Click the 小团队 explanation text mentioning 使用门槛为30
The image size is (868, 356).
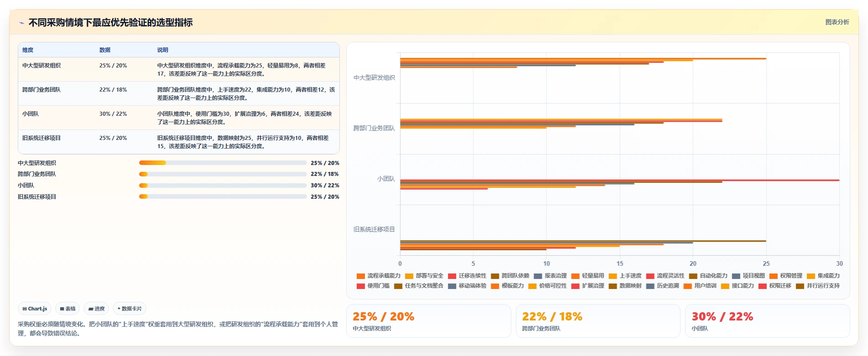(x=245, y=118)
